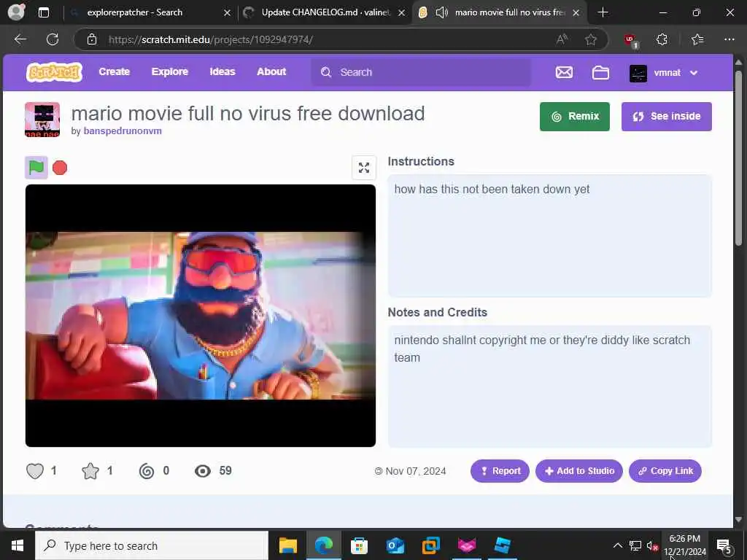The image size is (747, 560).
Task: Open the notification center icon
Action: 724,545
